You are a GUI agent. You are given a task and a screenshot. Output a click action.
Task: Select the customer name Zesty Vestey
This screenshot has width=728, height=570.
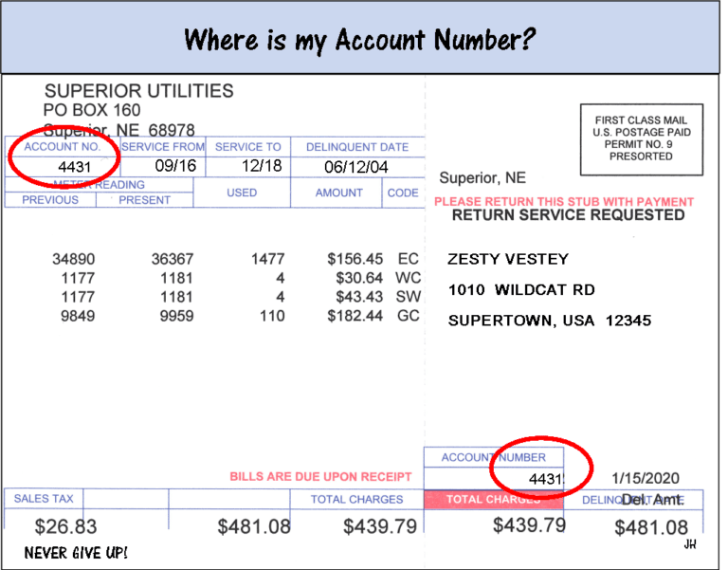click(508, 259)
